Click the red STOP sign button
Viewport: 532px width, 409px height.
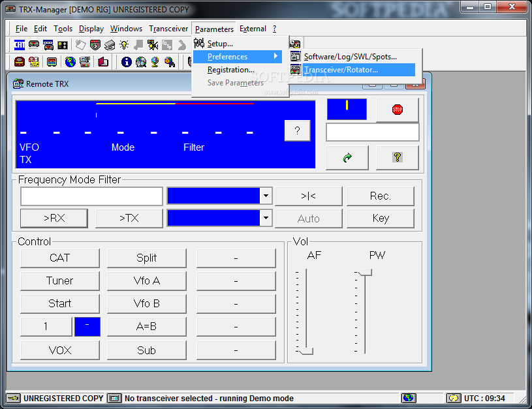(x=398, y=110)
